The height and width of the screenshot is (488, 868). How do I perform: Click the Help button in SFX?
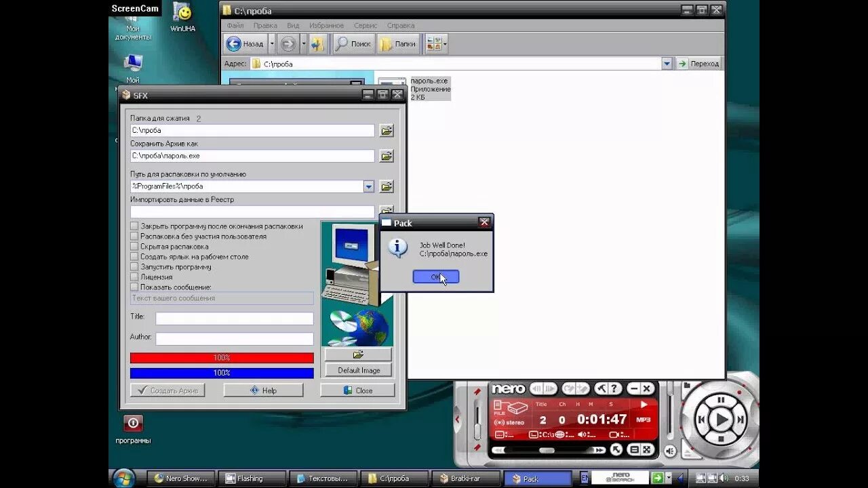(x=263, y=390)
